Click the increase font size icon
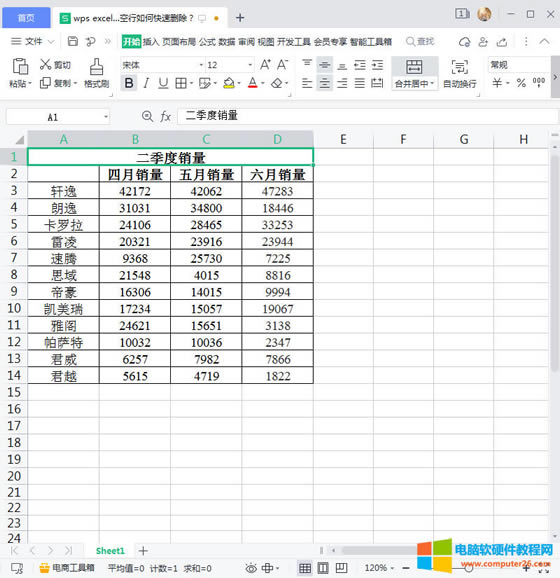The image size is (560, 578). coord(265,65)
